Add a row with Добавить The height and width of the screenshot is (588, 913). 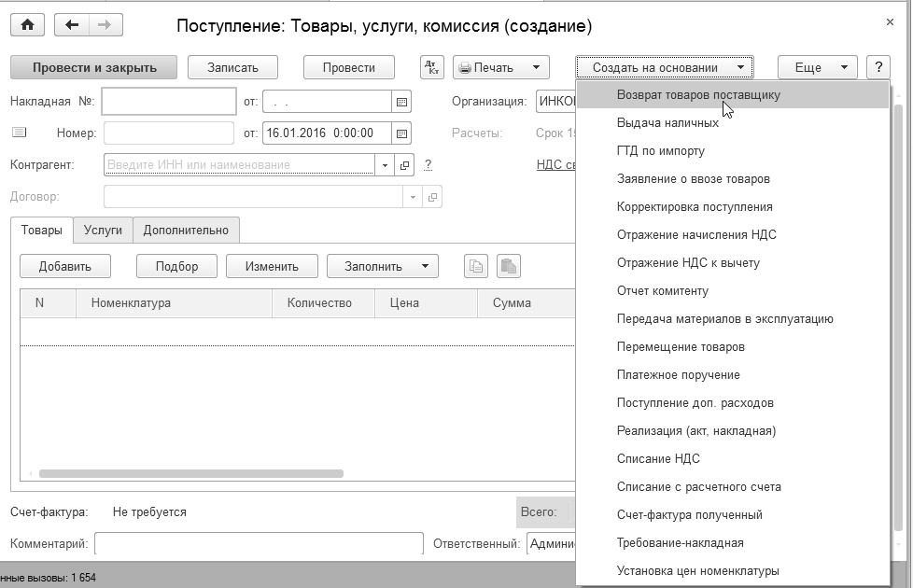click(x=65, y=267)
